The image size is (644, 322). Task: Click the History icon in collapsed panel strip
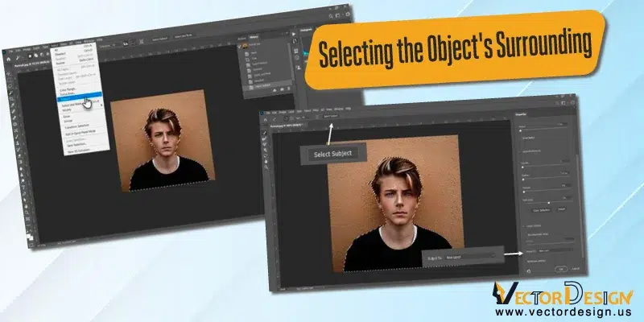pos(295,41)
